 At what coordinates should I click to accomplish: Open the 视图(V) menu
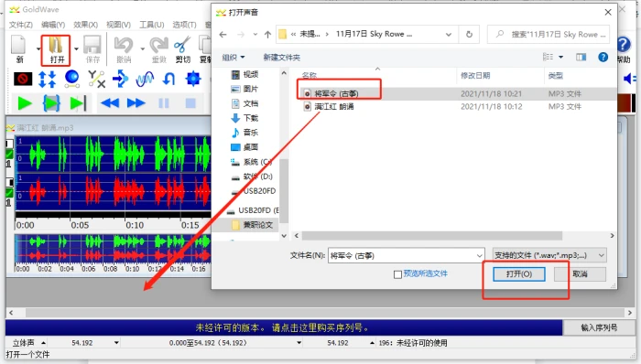(x=118, y=25)
